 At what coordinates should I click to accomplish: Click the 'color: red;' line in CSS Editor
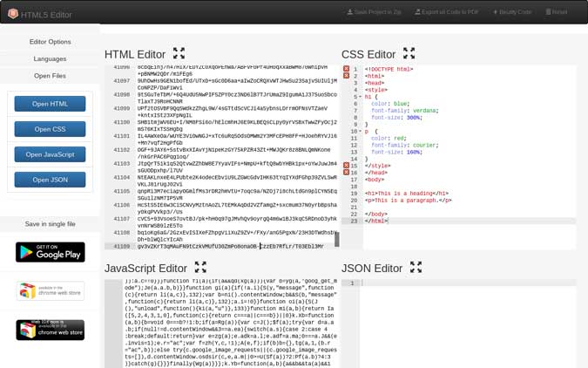click(x=389, y=138)
